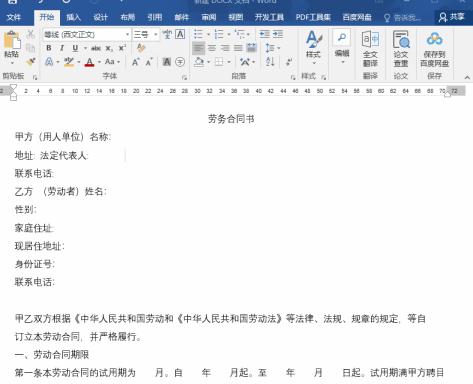Toggle align right paragraph button
The image size is (473, 384).
coord(225,48)
